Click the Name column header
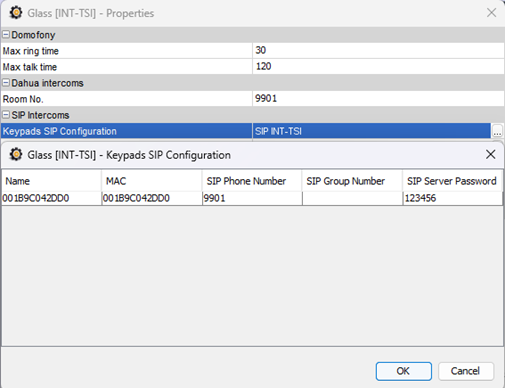 pyautogui.click(x=51, y=181)
